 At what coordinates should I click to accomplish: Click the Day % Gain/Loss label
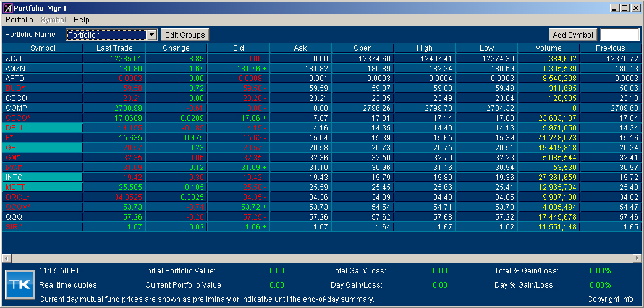[x=525, y=285]
